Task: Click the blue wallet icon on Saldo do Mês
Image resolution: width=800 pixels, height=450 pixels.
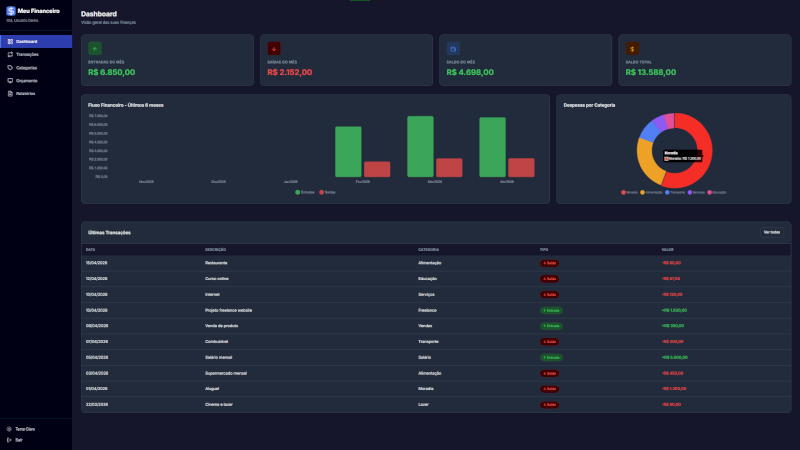Action: click(x=453, y=48)
